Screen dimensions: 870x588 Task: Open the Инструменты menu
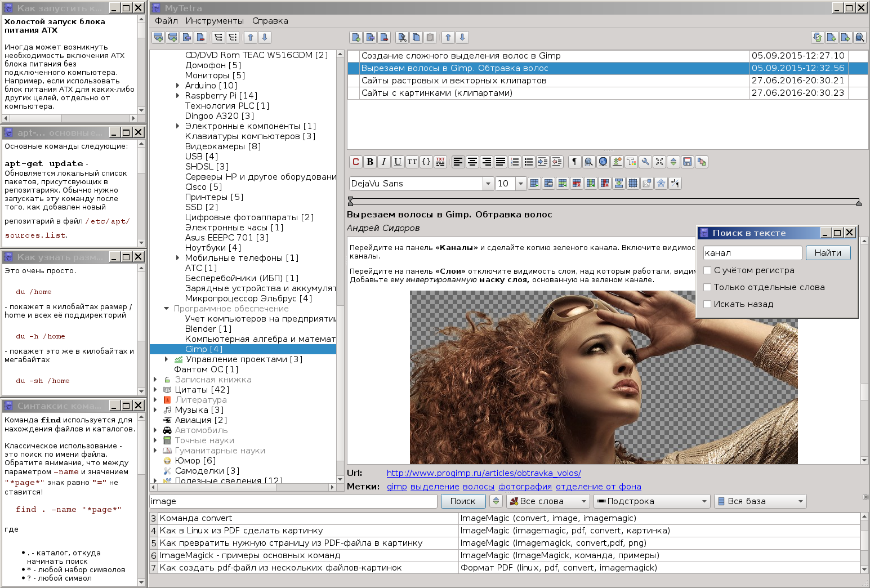(215, 21)
